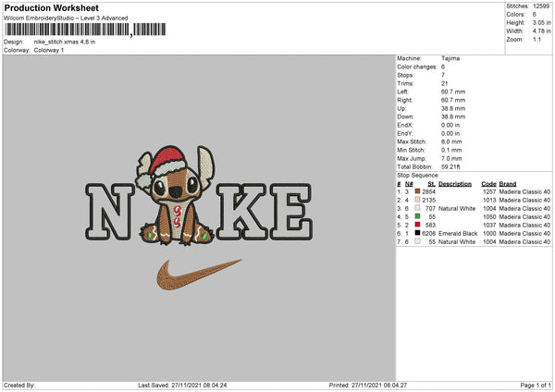Click the Code column header
The width and height of the screenshot is (555, 392).
488,184
